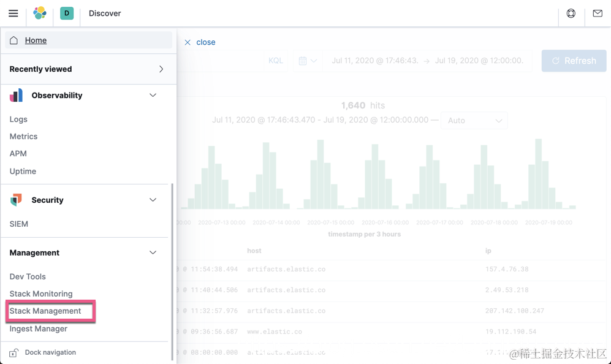The width and height of the screenshot is (611, 364).
Task: Collapse the Security section chevron
Action: [153, 200]
